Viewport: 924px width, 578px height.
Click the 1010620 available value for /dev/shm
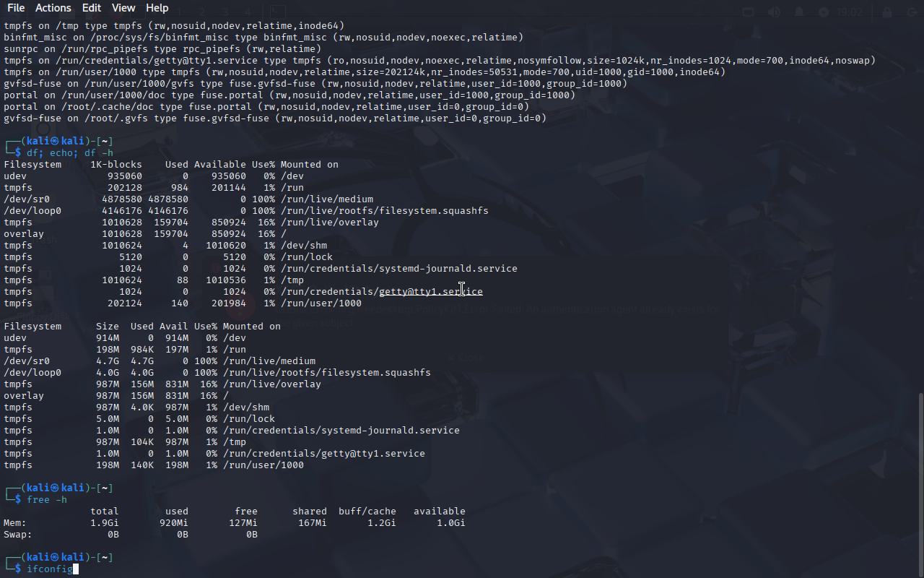(x=226, y=246)
